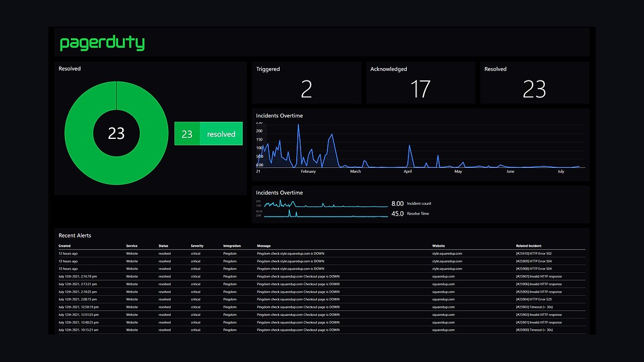Open incident [#25909] HTTP Error 504

pyautogui.click(x=533, y=261)
